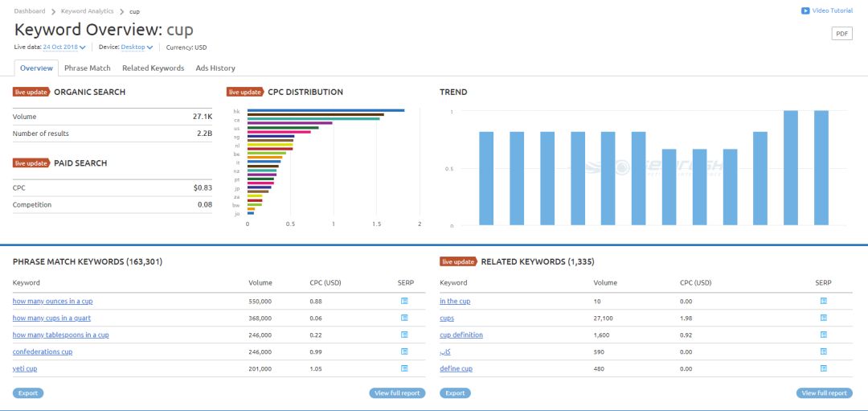Open SERP icon for 'define cup' keyword

coord(824,368)
